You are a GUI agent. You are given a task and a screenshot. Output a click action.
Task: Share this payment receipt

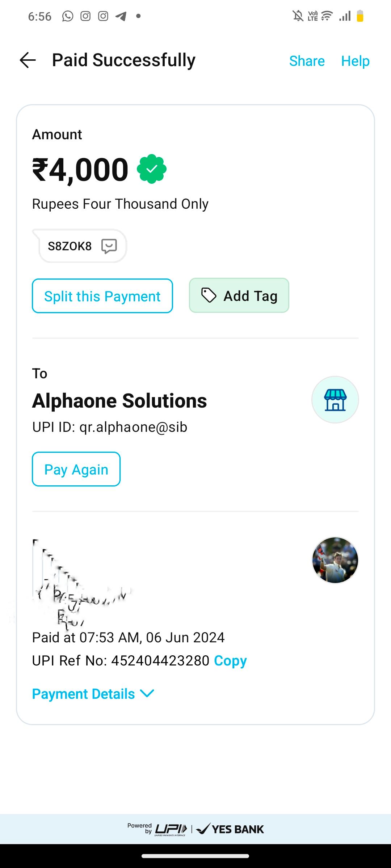(x=307, y=61)
